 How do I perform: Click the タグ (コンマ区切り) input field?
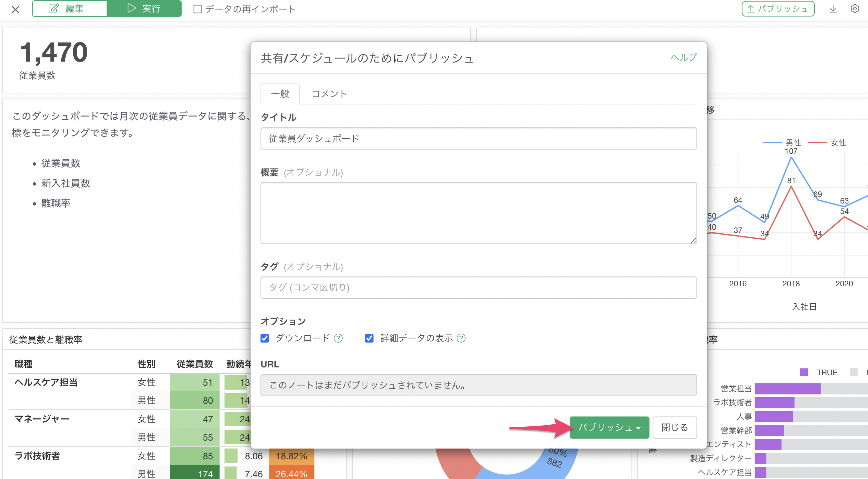[478, 288]
